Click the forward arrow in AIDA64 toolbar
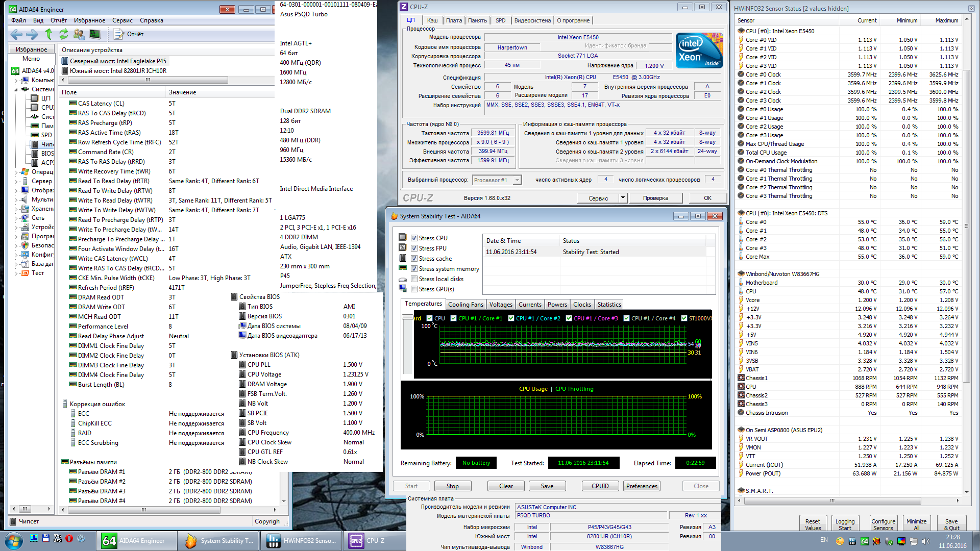Screen dimensions: 980x551 click(x=32, y=34)
